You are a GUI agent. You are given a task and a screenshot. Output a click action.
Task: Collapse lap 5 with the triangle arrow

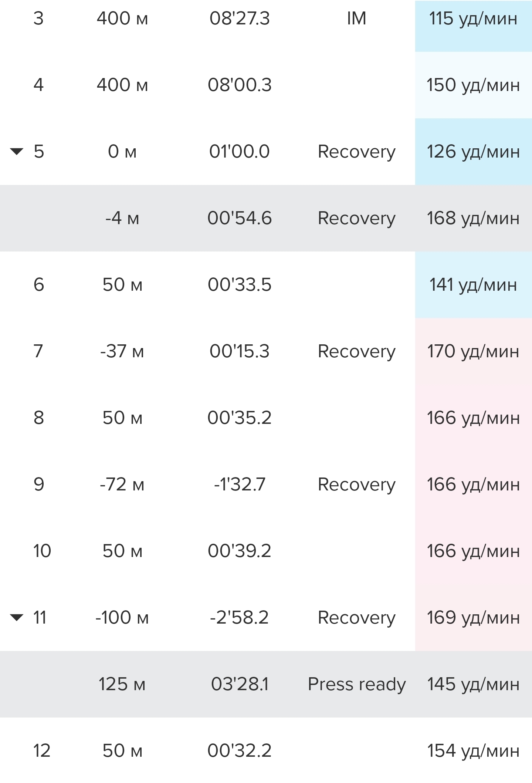[x=17, y=151]
